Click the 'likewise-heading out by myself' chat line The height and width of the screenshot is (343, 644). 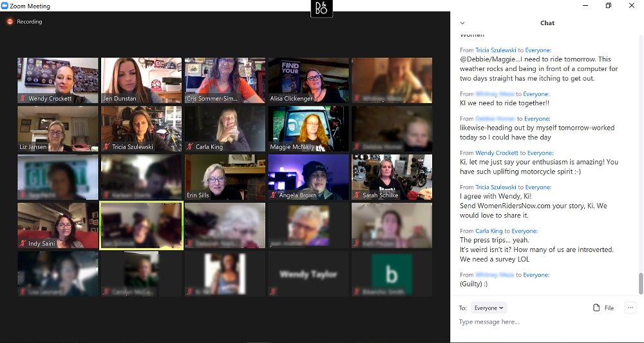coord(537,128)
